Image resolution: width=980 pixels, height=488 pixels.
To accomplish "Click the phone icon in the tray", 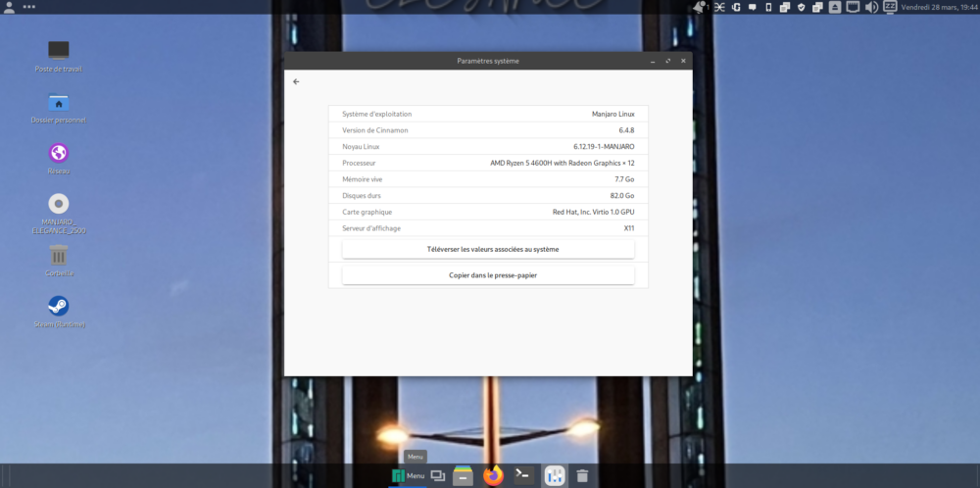I will (x=768, y=8).
